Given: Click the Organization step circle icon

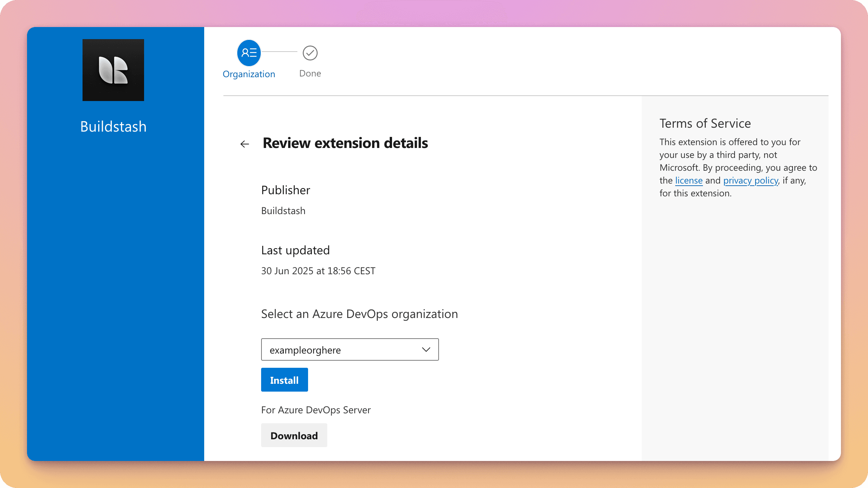Looking at the screenshot, I should (249, 53).
